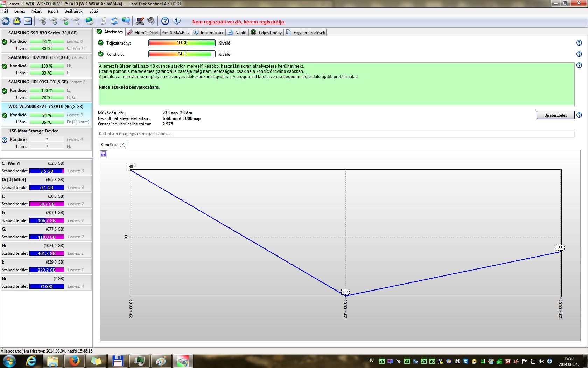
Task: Select the SAMSUNG SSD 830 Series disk
Action: click(46, 41)
